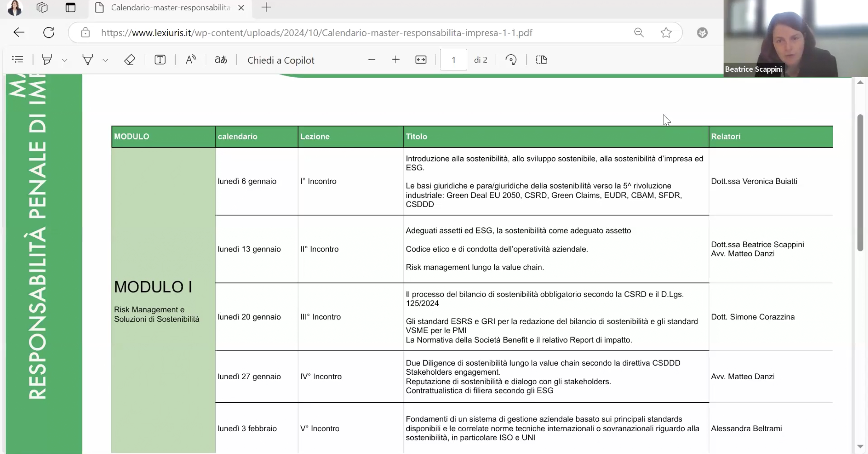The width and height of the screenshot is (868, 454).
Task: Start read aloud
Action: coord(191,60)
